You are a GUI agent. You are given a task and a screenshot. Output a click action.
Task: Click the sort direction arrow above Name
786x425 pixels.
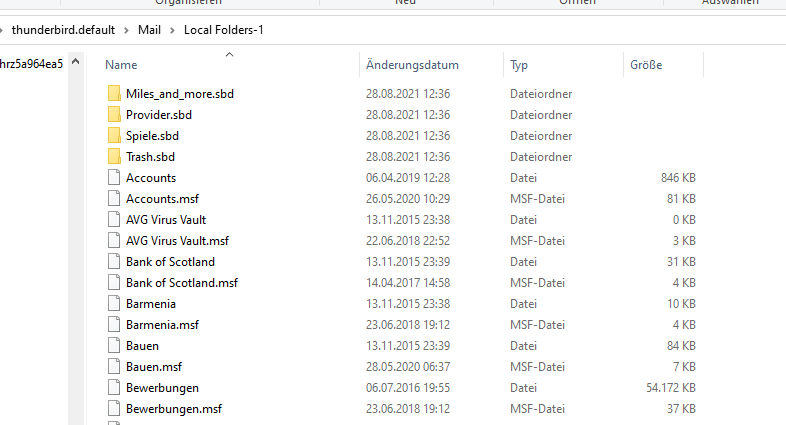click(x=230, y=54)
